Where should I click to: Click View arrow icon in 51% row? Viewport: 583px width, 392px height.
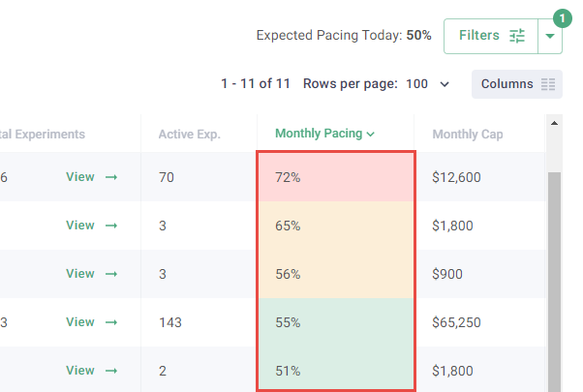(111, 371)
